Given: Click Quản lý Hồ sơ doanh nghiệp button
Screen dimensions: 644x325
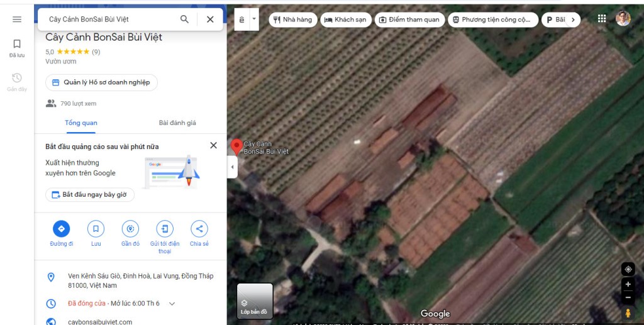Looking at the screenshot, I should point(101,82).
